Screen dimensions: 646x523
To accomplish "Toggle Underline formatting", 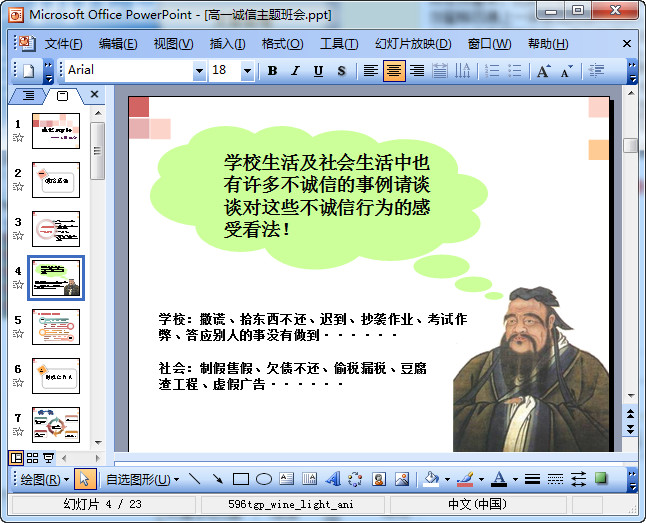I will click(318, 71).
